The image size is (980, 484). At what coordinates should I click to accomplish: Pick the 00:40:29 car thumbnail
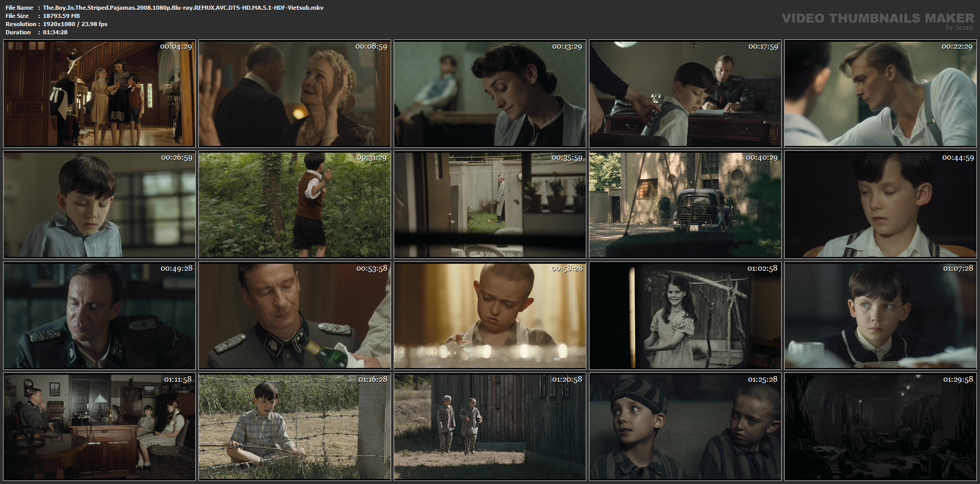685,205
